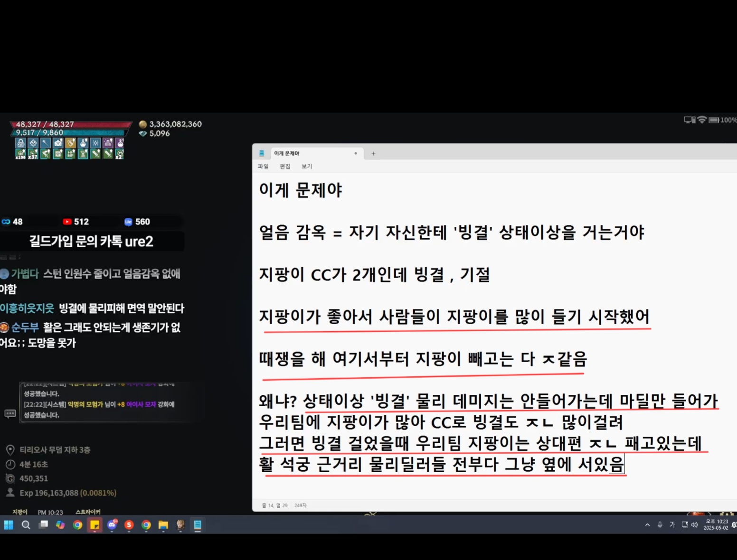Open Discord with 9+ badge
Image resolution: width=737 pixels, height=560 pixels.
(112, 524)
